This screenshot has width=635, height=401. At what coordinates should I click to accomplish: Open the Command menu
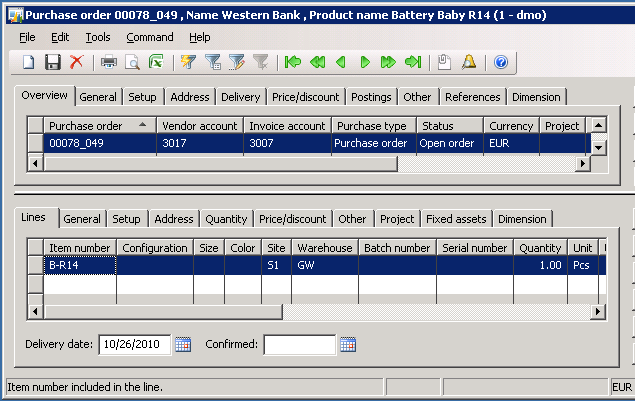coord(149,37)
